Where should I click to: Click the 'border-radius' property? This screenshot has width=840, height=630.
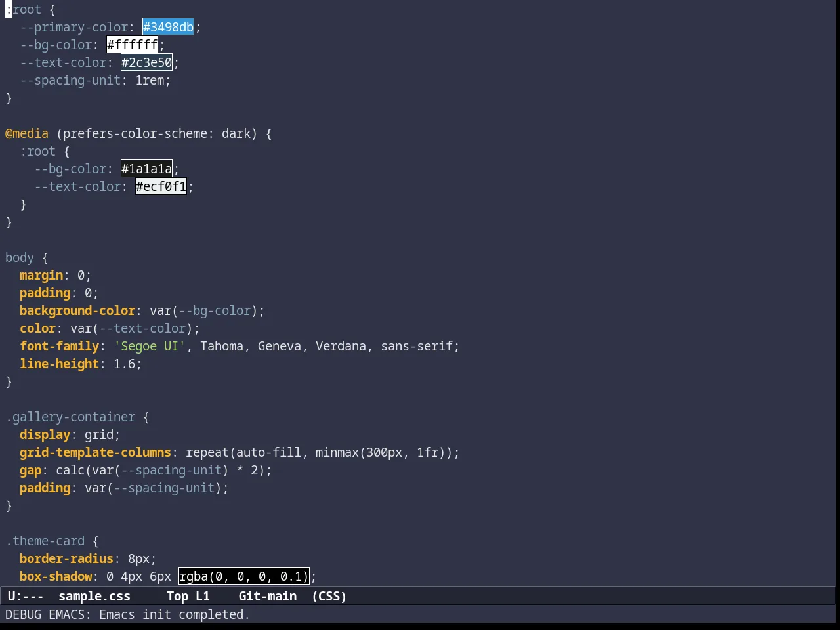[x=67, y=558]
